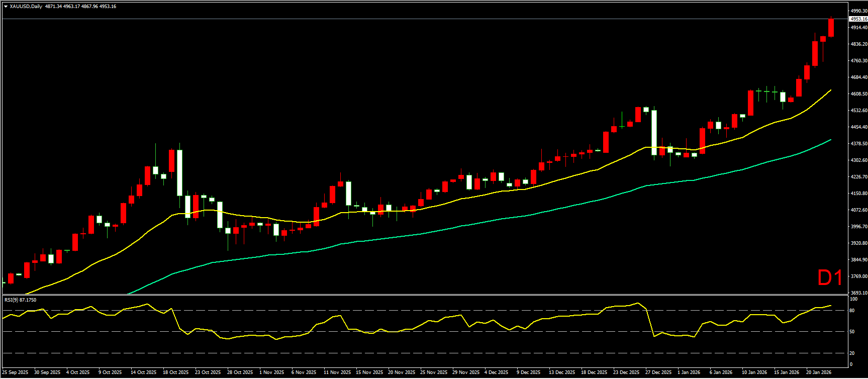Click the 3693.10 price at axis bottom

(x=858, y=293)
